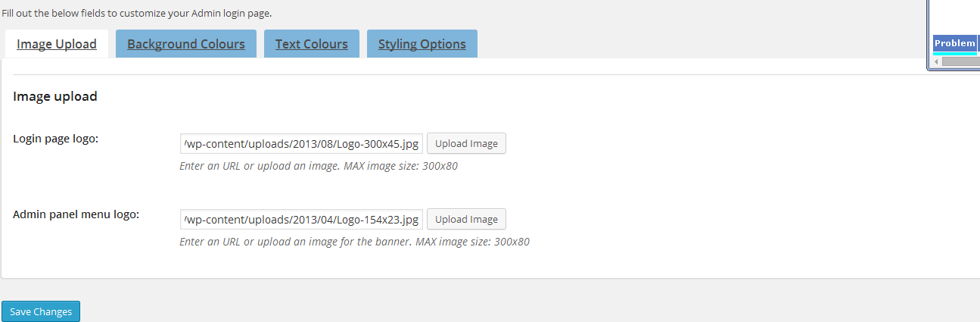Click the horizontal scrollbar thumb in Problem panel
980x322 pixels.
961,62
